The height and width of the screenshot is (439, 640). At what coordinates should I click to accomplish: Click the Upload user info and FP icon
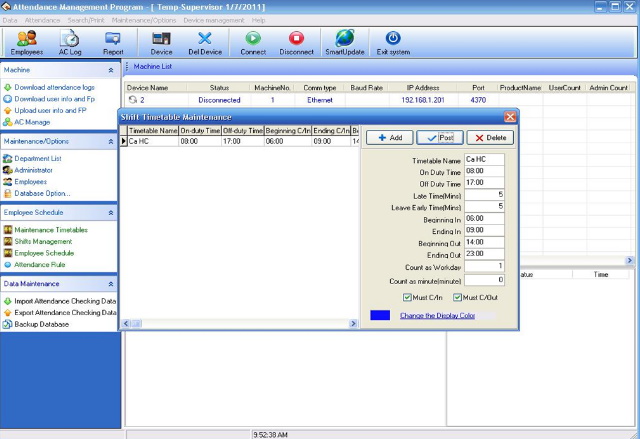point(7,111)
